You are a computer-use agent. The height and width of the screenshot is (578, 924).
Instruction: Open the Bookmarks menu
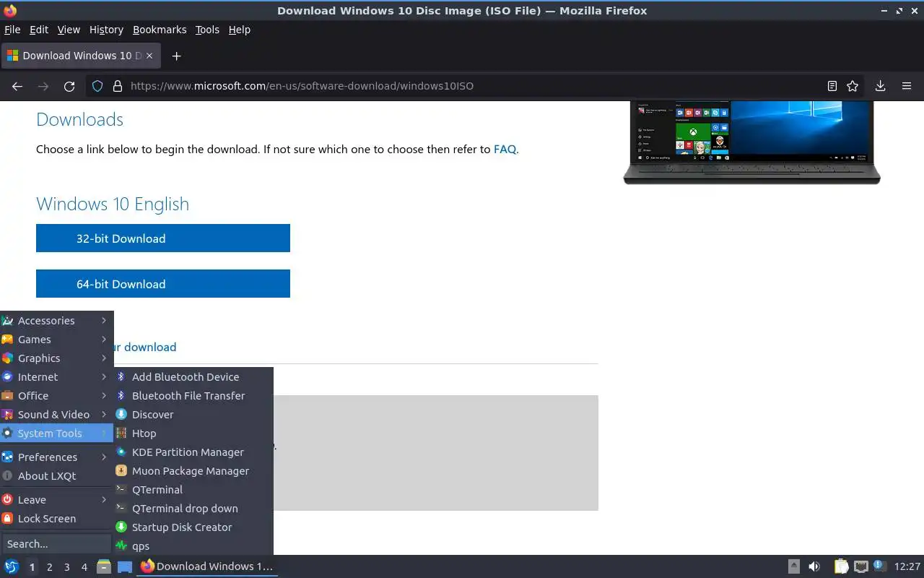click(160, 30)
